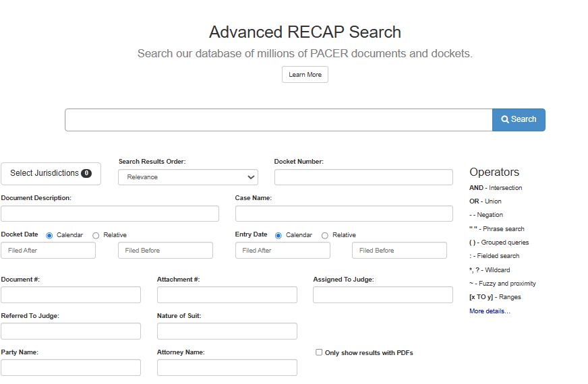
Task: Focus the Assigned To Judge field
Action: (x=383, y=295)
